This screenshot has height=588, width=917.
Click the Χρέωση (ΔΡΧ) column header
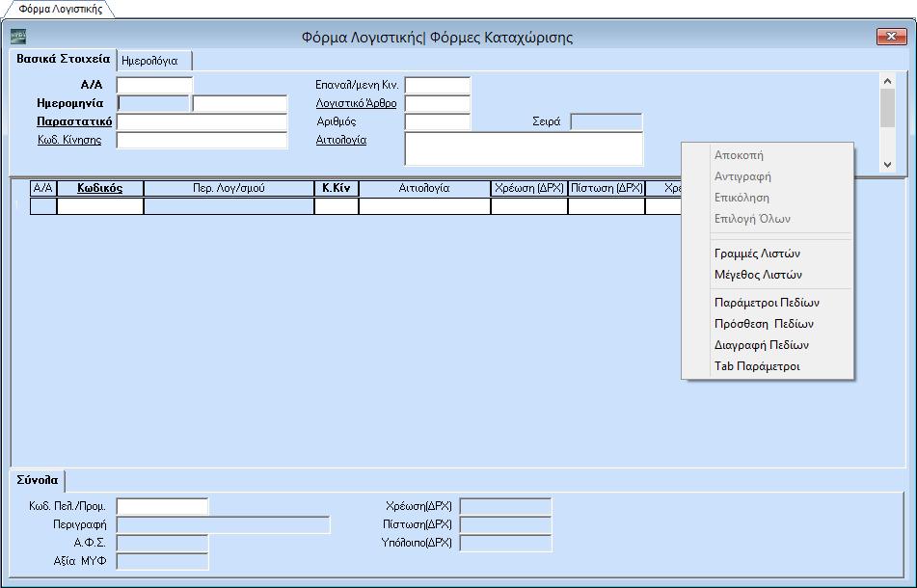point(529,188)
